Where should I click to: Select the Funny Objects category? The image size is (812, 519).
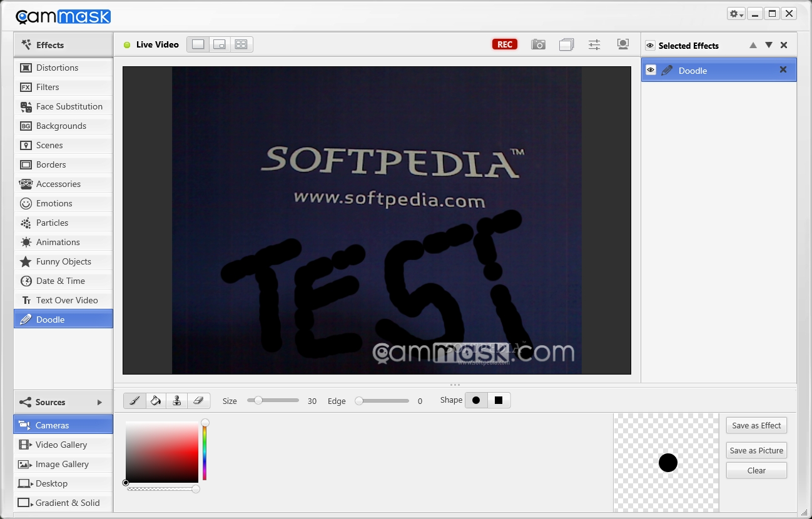tap(63, 261)
